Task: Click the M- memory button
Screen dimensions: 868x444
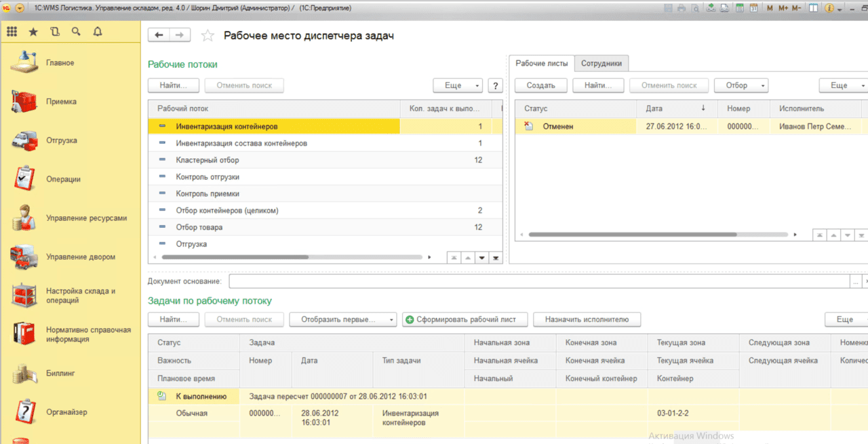Action: (796, 8)
